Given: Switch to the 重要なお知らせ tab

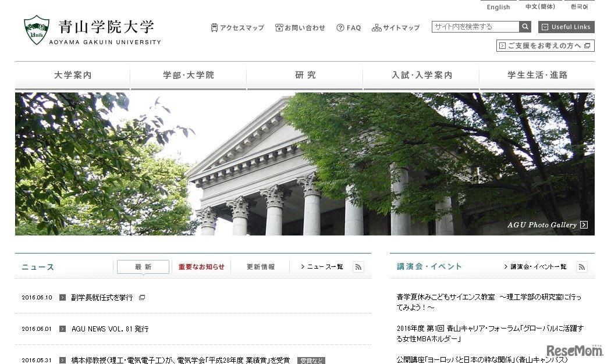Looking at the screenshot, I should (201, 266).
